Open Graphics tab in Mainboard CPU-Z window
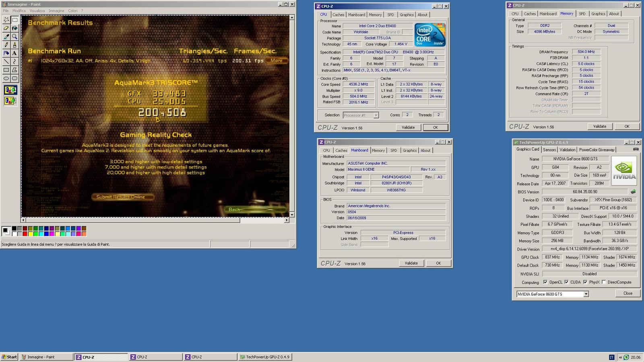Viewport: 644px width, 362px height. [x=410, y=151]
